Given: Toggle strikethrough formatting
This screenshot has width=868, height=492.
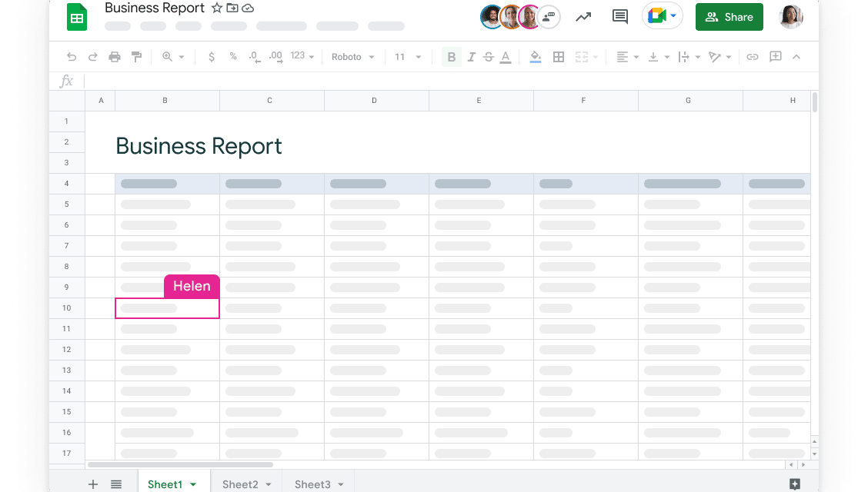Looking at the screenshot, I should [488, 57].
